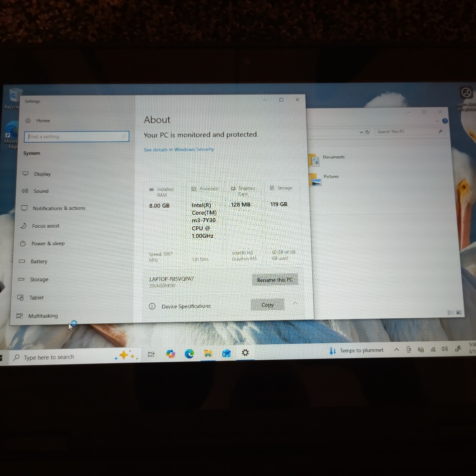Open File Explorer Help question mark
This screenshot has width=476, height=476.
445,121
